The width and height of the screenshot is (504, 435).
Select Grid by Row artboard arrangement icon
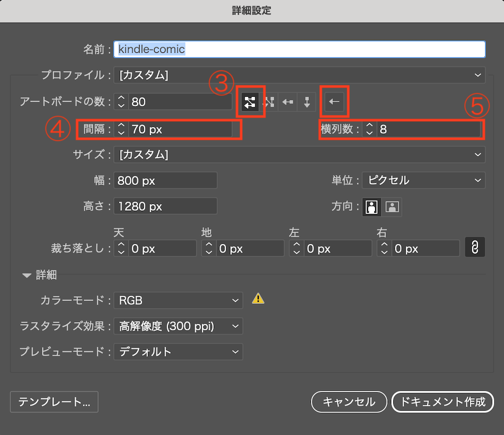(x=250, y=102)
